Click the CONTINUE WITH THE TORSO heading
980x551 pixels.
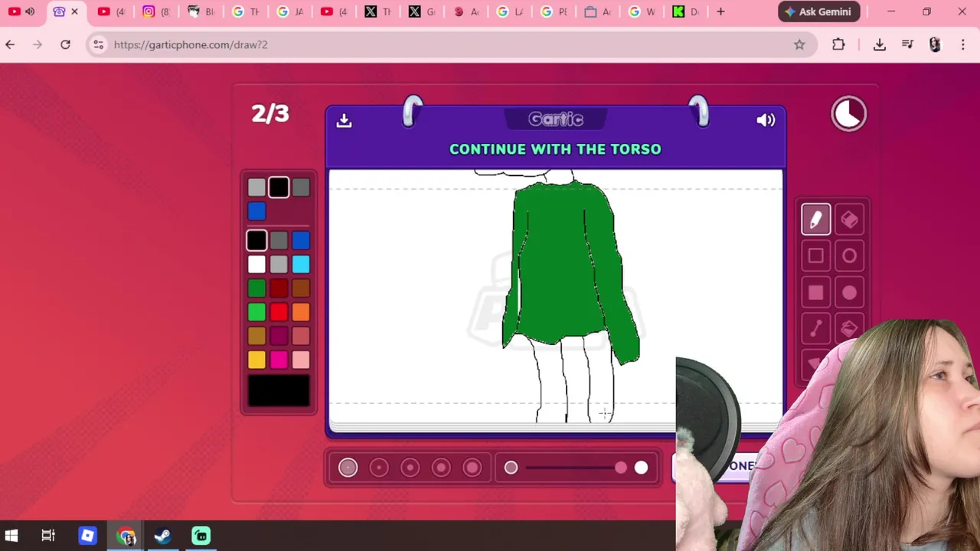(555, 149)
